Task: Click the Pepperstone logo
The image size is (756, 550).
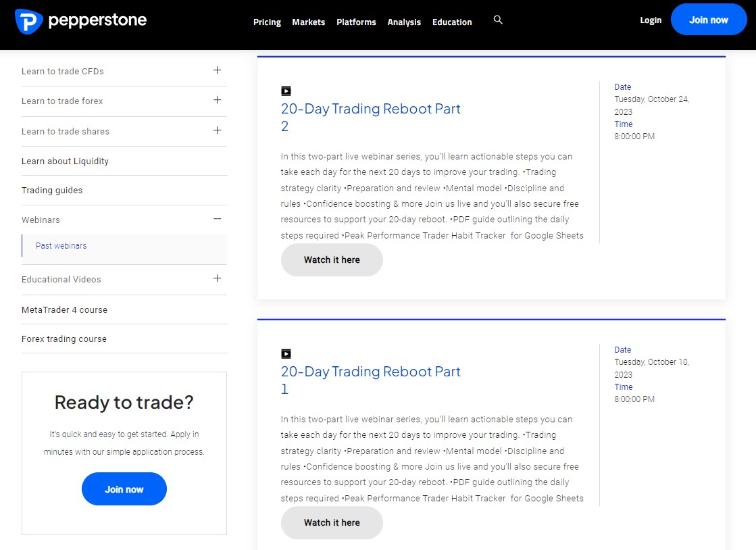Action: 80,20
